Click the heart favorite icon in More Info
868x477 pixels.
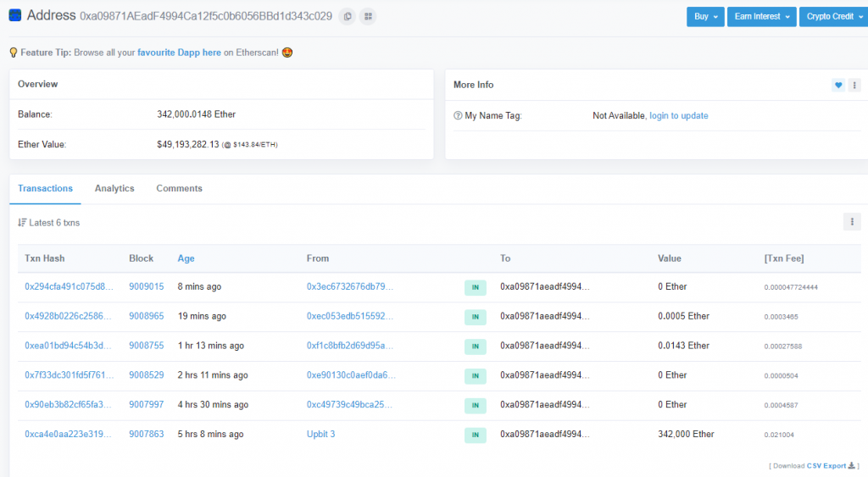pyautogui.click(x=838, y=85)
